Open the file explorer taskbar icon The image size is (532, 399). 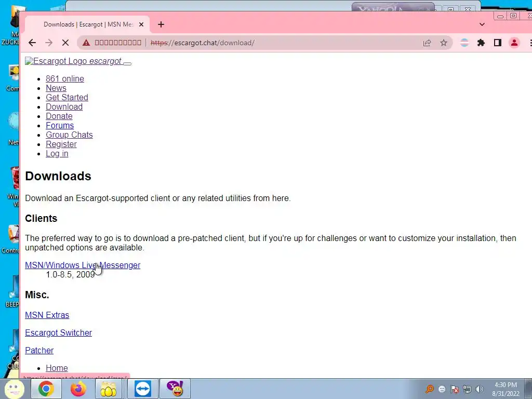coord(109,389)
